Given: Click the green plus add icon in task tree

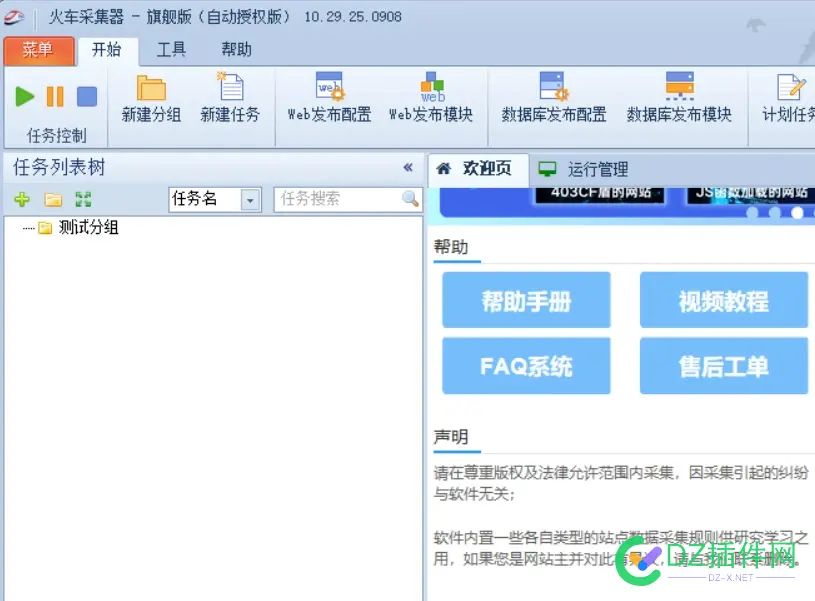Looking at the screenshot, I should click(x=22, y=199).
